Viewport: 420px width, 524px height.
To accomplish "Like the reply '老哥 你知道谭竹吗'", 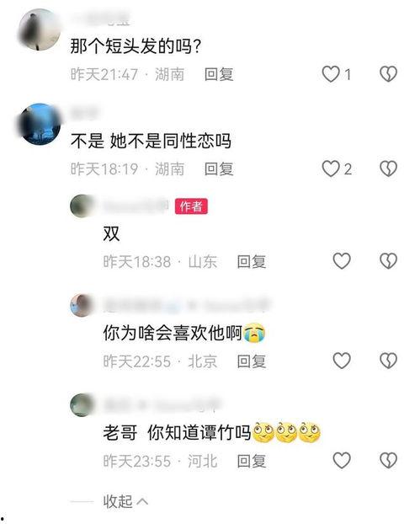I will point(342,461).
